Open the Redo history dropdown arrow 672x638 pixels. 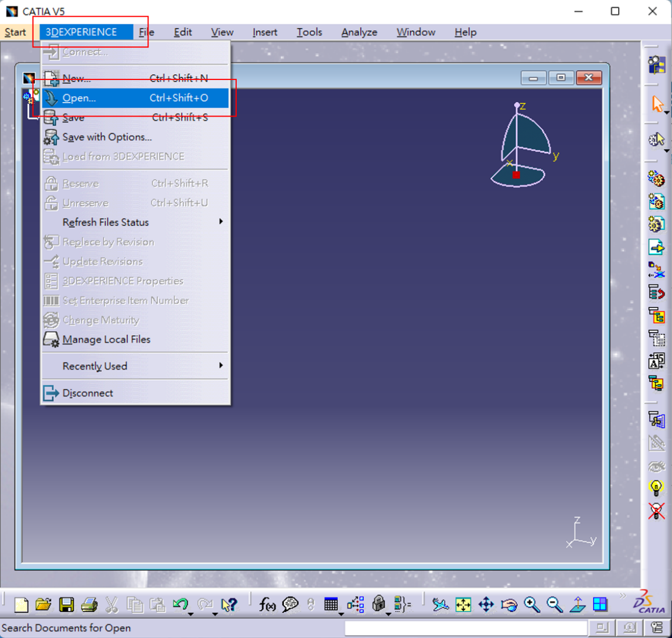[x=215, y=614]
